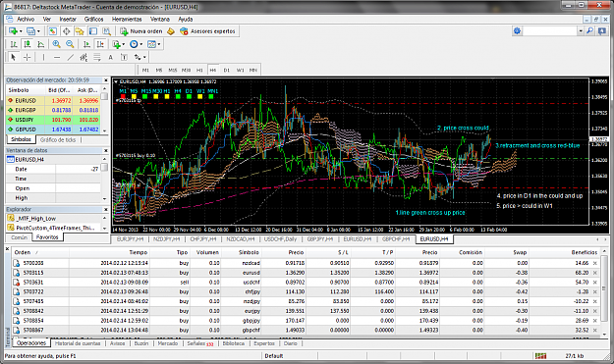The height and width of the screenshot is (364, 614).
Task: Zoom out of the chart with the magnifier minus
Action: click(x=70, y=44)
